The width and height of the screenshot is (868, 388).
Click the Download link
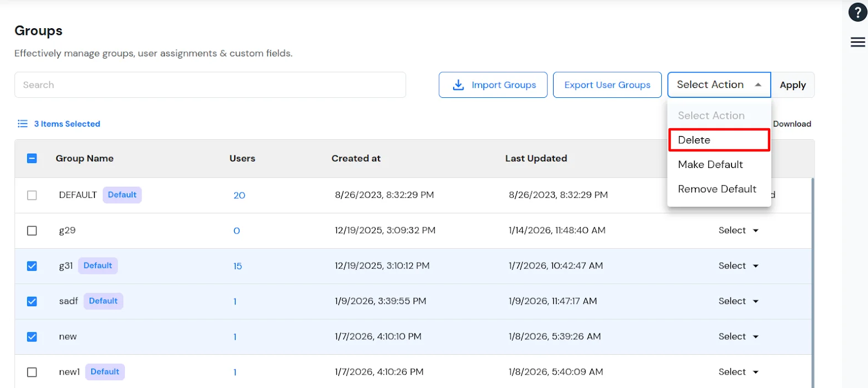(792, 124)
